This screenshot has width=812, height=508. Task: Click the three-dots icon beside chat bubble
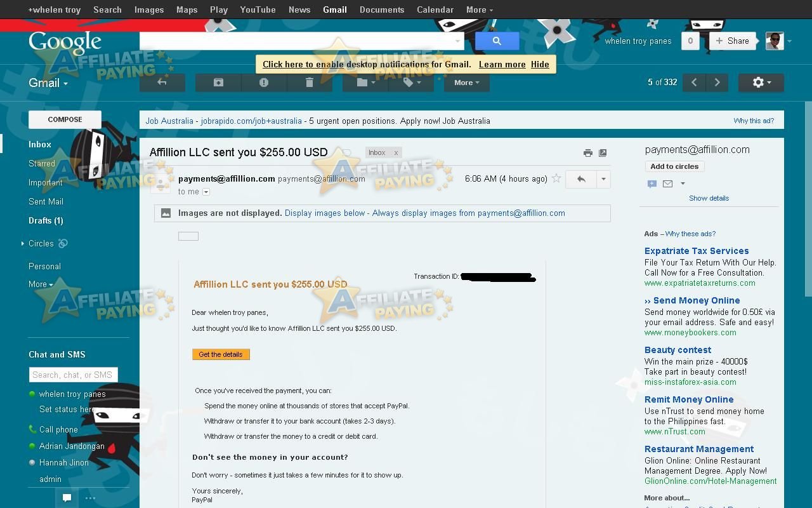90,498
